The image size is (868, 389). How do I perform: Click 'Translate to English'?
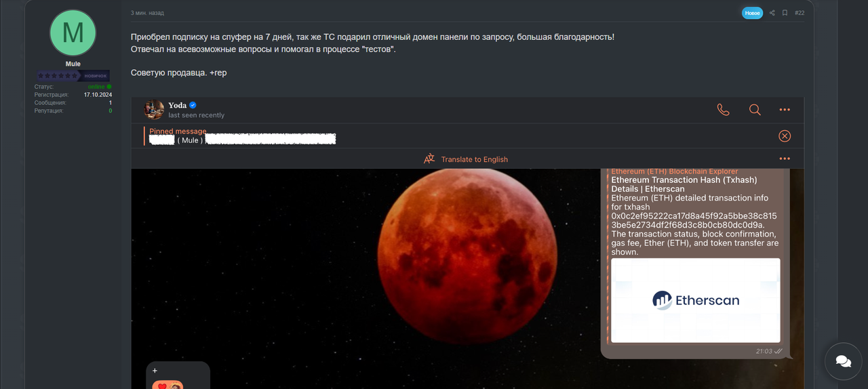[474, 159]
